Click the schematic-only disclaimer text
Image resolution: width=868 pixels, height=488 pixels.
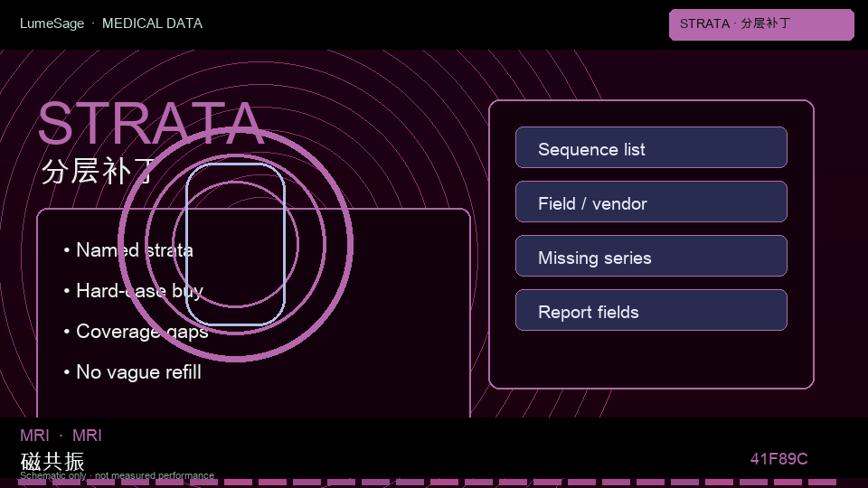pos(117,475)
